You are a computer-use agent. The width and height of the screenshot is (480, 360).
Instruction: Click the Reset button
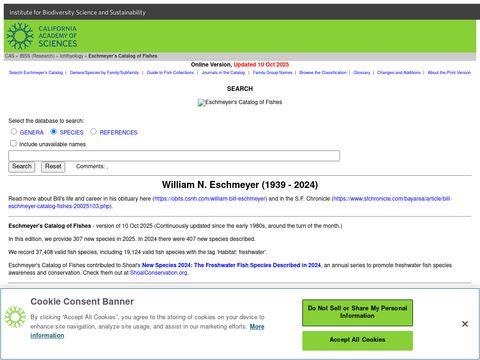click(53, 166)
